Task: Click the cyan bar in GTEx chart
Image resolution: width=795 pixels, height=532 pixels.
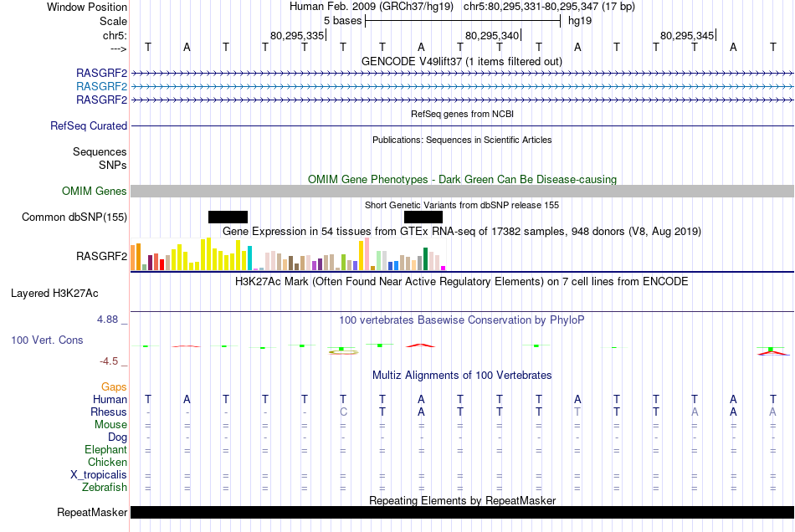Action: [249, 258]
